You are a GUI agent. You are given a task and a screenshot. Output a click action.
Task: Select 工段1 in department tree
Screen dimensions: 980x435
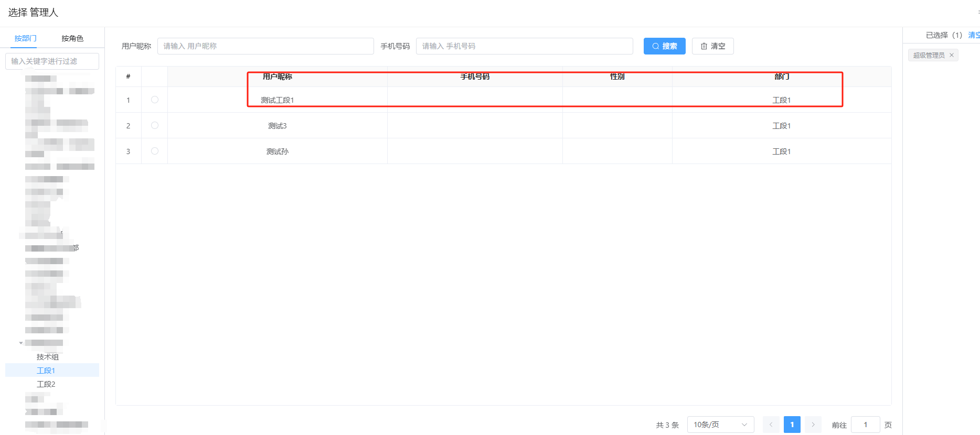tap(46, 371)
